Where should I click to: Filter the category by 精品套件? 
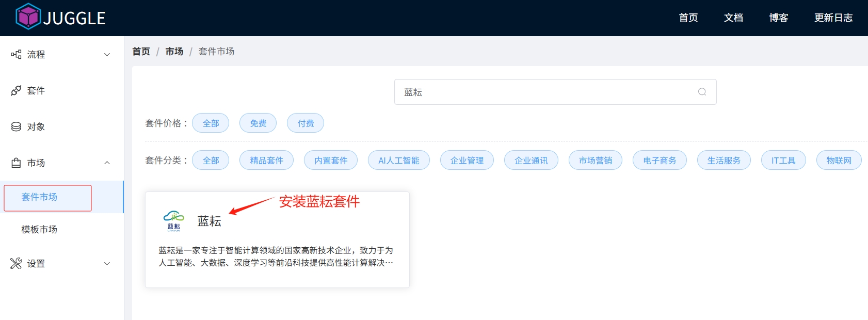point(266,160)
